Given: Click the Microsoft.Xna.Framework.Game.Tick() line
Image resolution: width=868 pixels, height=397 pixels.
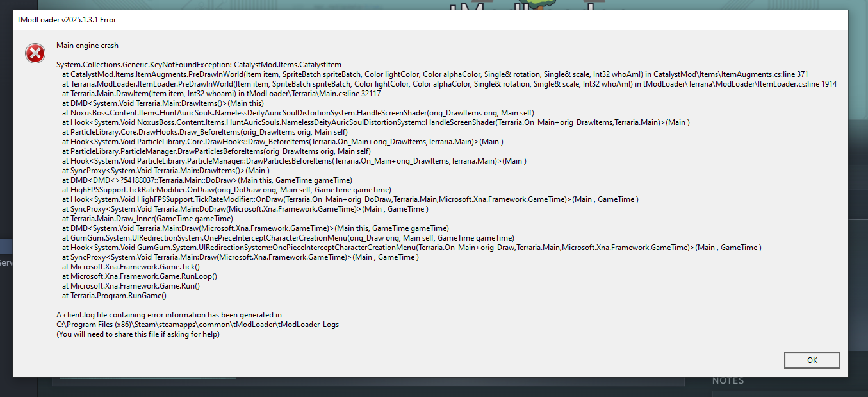Looking at the screenshot, I should point(131,267).
